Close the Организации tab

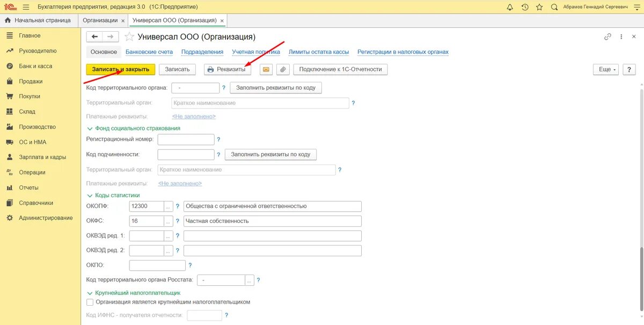pyautogui.click(x=123, y=20)
